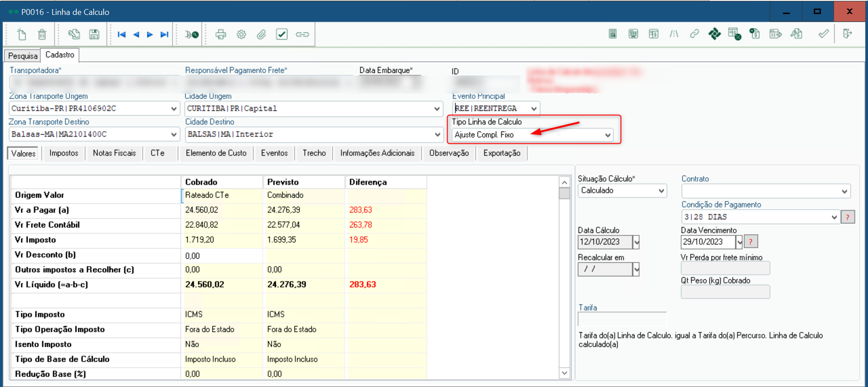Open Tipo Linha de Calculo dropdown
This screenshot has height=387, width=868.
coord(608,135)
